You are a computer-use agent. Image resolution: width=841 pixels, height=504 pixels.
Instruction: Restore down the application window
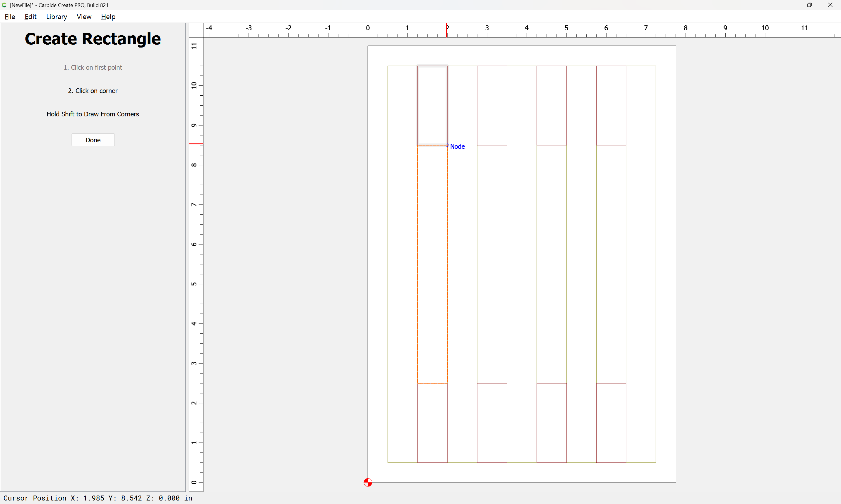pyautogui.click(x=809, y=5)
